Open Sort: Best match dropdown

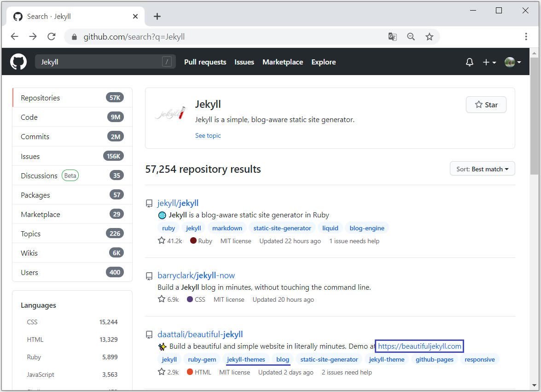coord(482,169)
